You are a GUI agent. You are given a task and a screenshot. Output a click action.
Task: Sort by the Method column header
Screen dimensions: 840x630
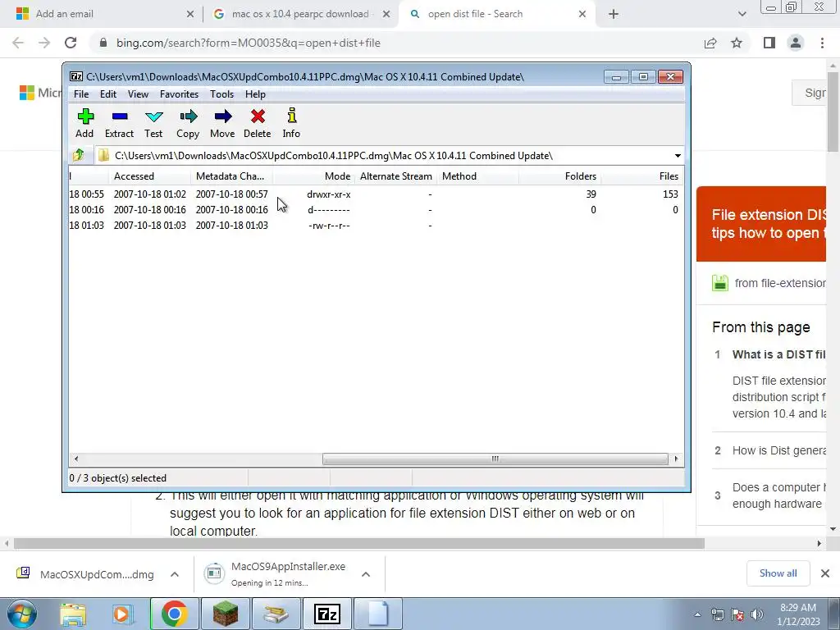point(478,176)
